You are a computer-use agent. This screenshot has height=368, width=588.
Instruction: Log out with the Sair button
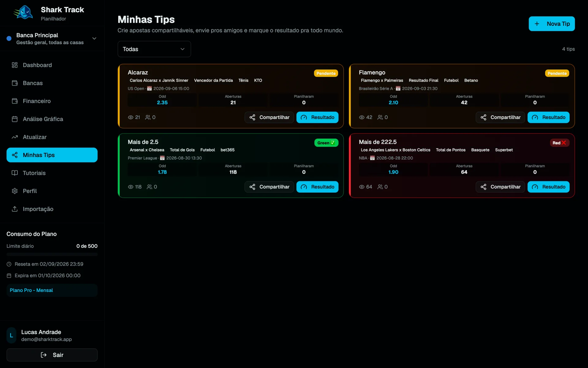pos(52,355)
